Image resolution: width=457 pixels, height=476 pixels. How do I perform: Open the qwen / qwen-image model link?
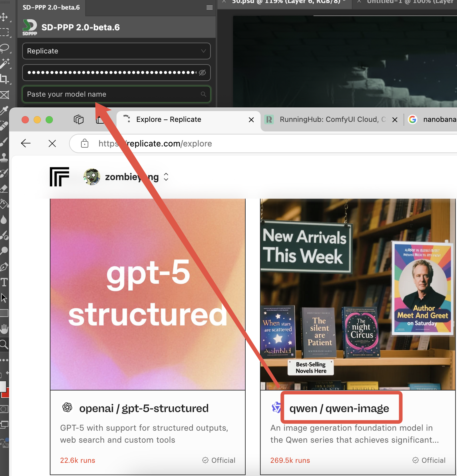point(339,408)
